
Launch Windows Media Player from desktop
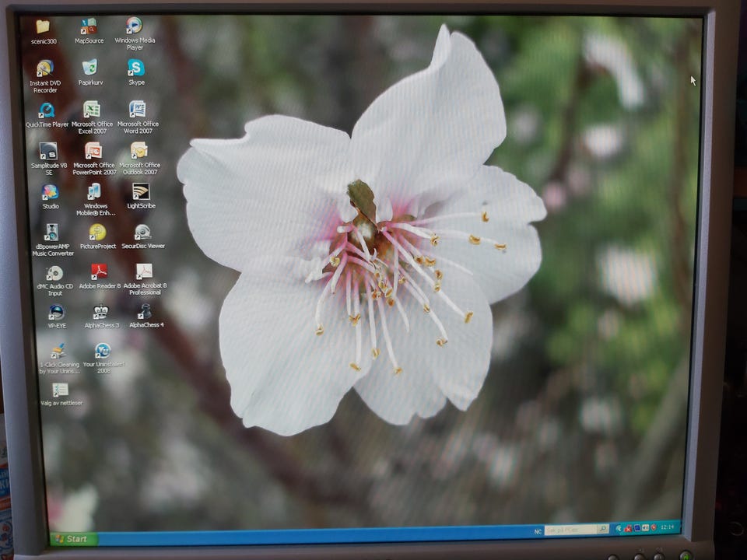(135, 26)
